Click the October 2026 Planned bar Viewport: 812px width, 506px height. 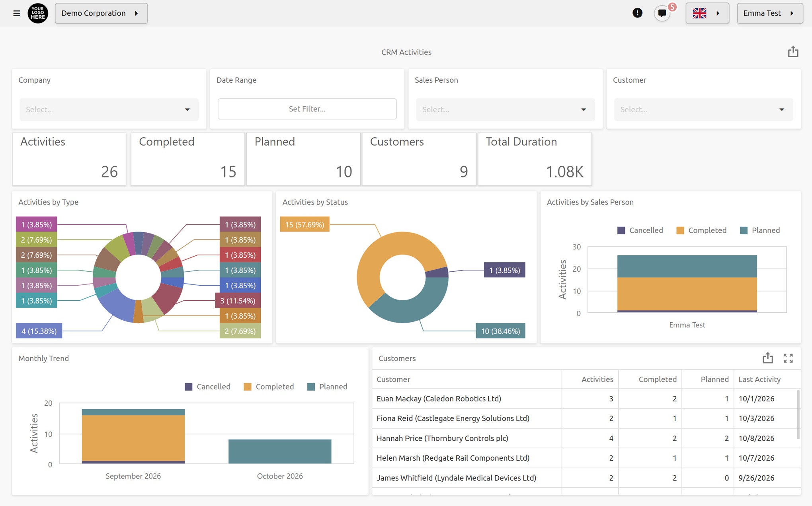(x=280, y=451)
